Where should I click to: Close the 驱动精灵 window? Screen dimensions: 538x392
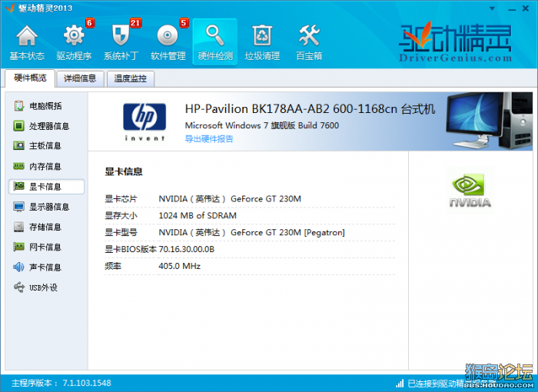(x=526, y=8)
